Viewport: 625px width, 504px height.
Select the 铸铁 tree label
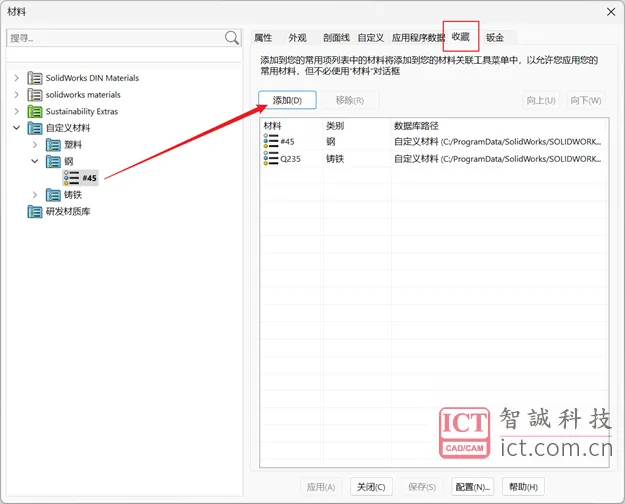pos(73,195)
